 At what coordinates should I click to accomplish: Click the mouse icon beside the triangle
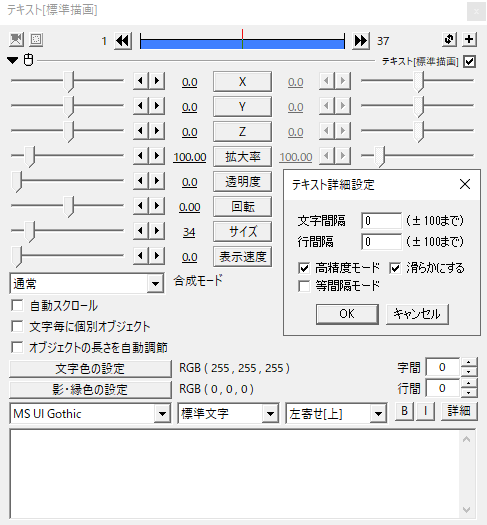click(x=28, y=60)
